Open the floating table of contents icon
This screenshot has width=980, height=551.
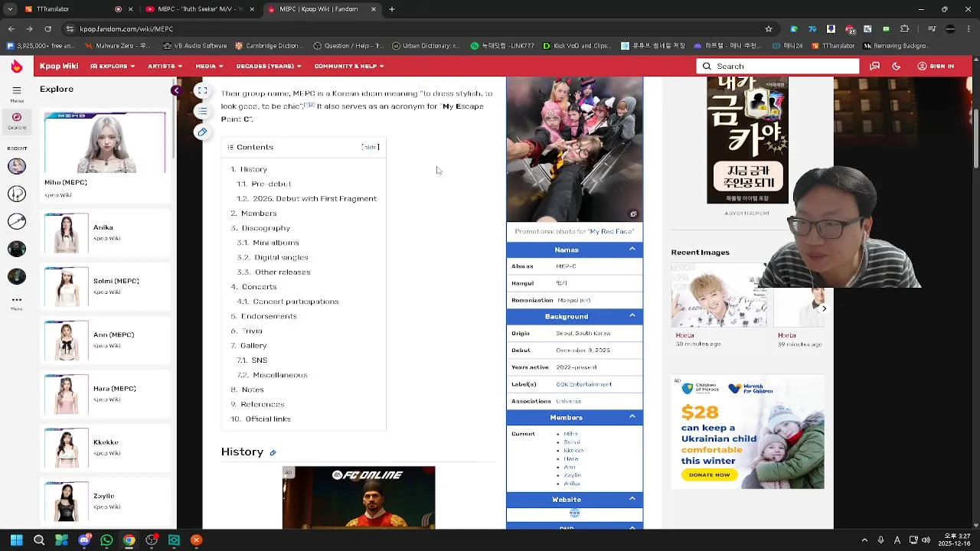coord(202,111)
